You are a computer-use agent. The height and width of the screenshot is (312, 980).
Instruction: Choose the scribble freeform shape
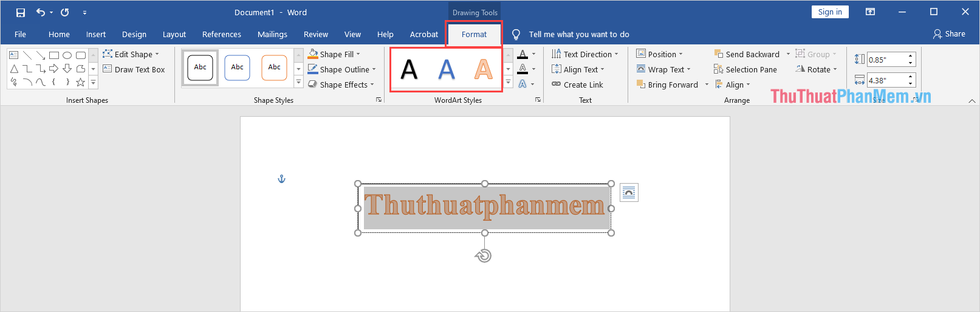tap(14, 82)
